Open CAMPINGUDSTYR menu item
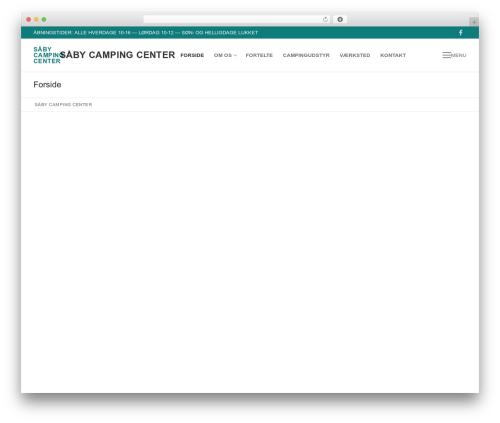This screenshot has height=423, width=500. [x=306, y=55]
